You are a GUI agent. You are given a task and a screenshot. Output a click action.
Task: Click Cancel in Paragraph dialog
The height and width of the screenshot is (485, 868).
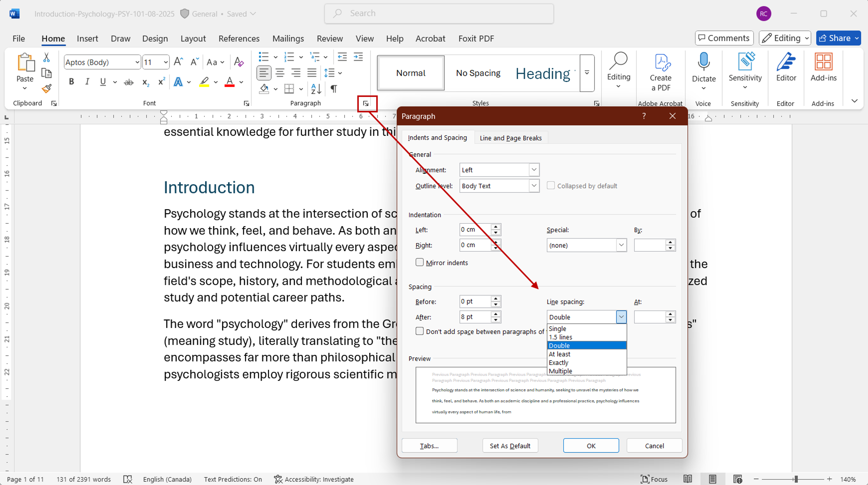pyautogui.click(x=654, y=446)
